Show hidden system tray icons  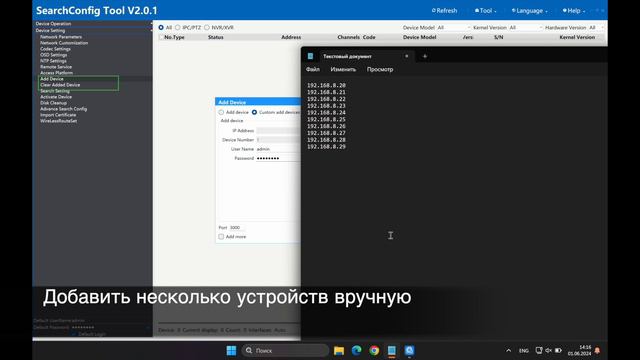pos(508,351)
